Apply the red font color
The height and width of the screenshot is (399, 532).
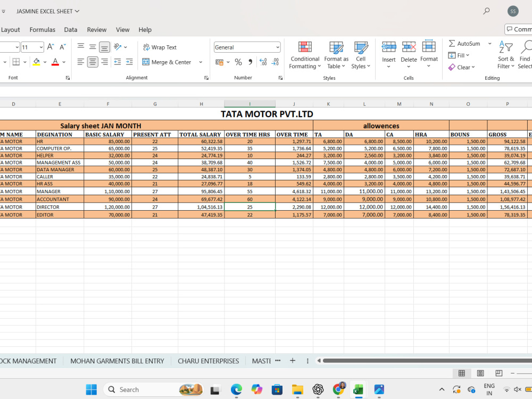click(x=55, y=62)
